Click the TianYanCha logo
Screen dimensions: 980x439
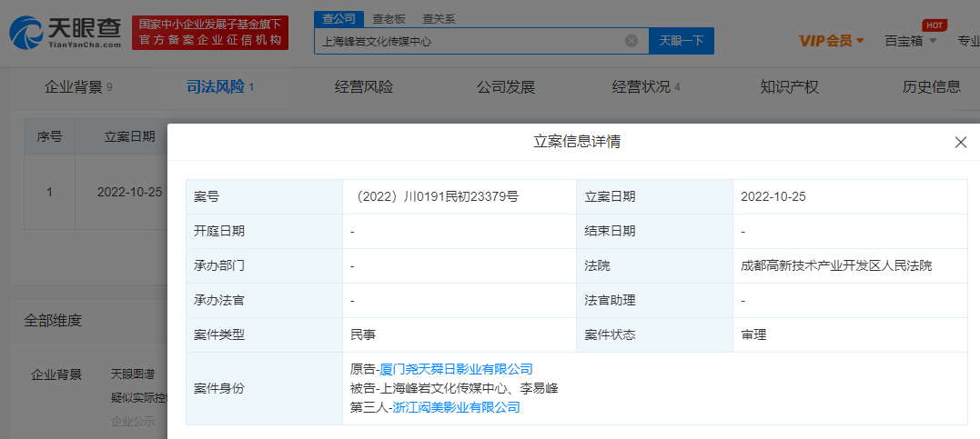pos(65,33)
